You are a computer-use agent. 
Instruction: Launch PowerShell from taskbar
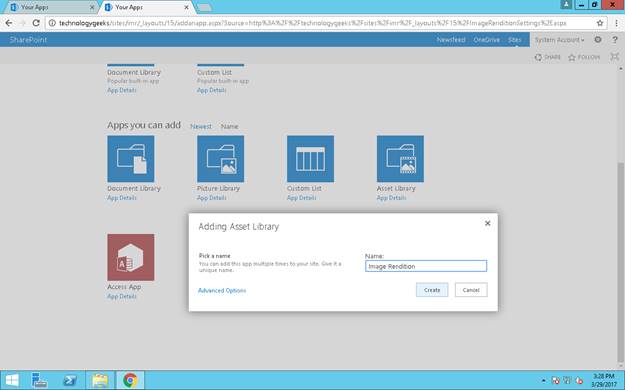pyautogui.click(x=70, y=380)
